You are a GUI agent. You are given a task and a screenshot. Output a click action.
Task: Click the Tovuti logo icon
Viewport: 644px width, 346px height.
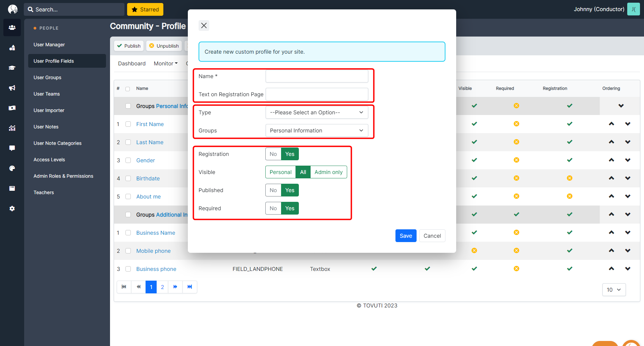tap(12, 9)
